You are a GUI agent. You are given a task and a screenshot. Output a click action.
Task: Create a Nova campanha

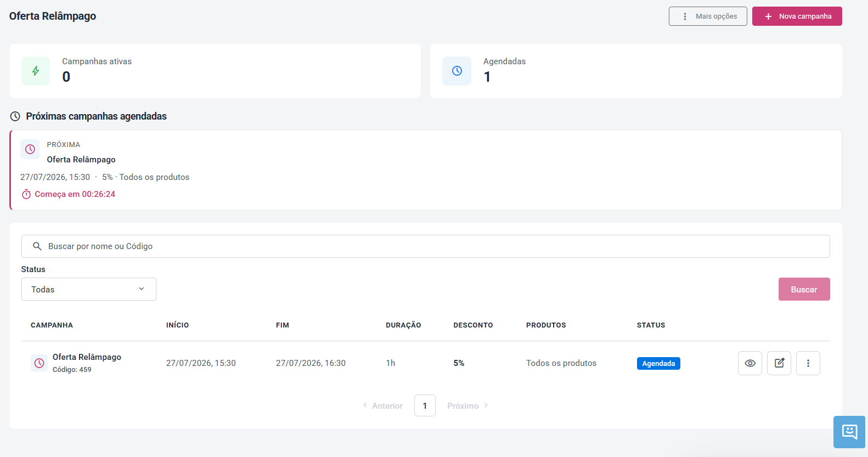pyautogui.click(x=797, y=16)
